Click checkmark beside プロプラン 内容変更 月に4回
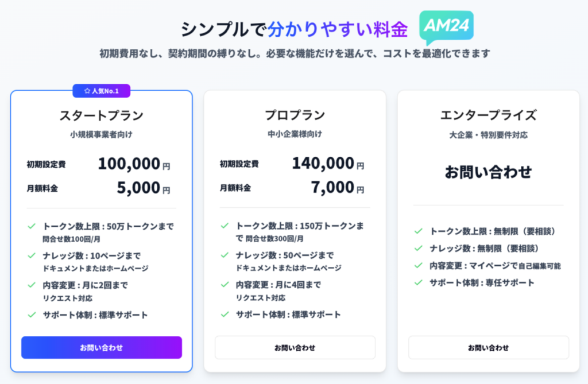 (225, 285)
